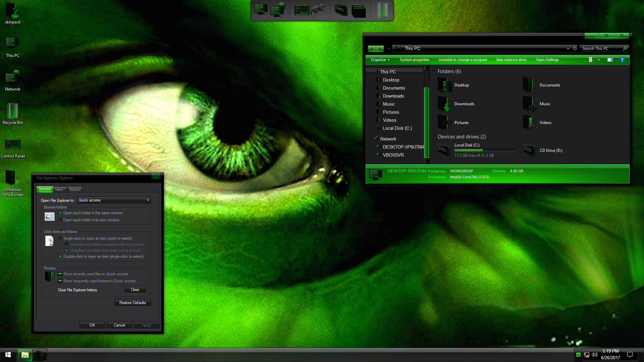Click the Restore Defaults button
The width and height of the screenshot is (644, 362).
coord(132,303)
